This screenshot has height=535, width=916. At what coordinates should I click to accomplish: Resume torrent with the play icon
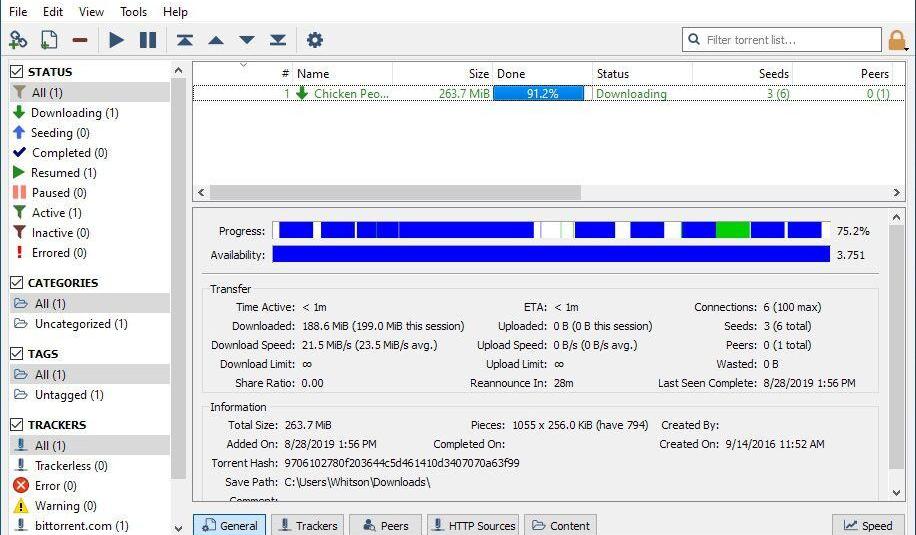117,40
